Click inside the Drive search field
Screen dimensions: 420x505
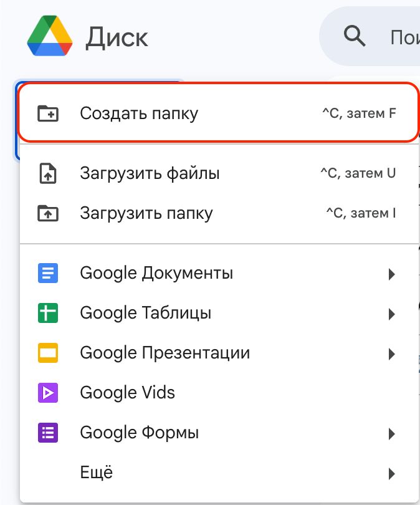pos(402,37)
